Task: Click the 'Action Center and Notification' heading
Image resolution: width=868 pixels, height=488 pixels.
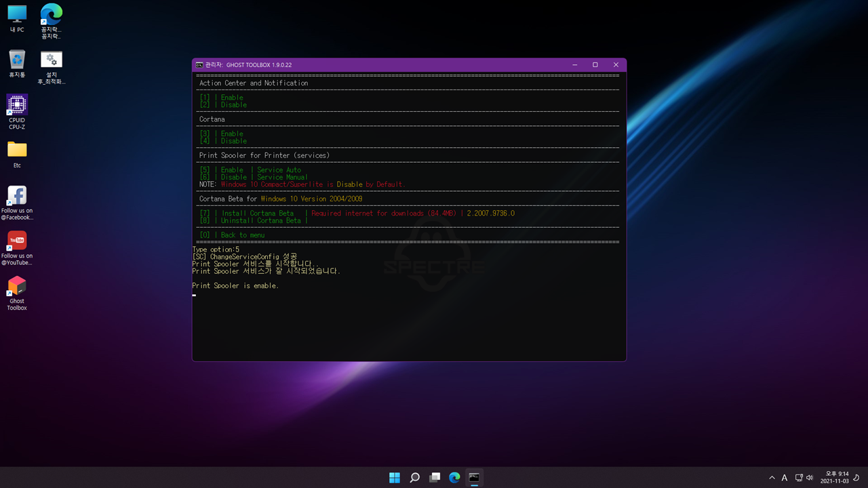Action: pyautogui.click(x=254, y=83)
